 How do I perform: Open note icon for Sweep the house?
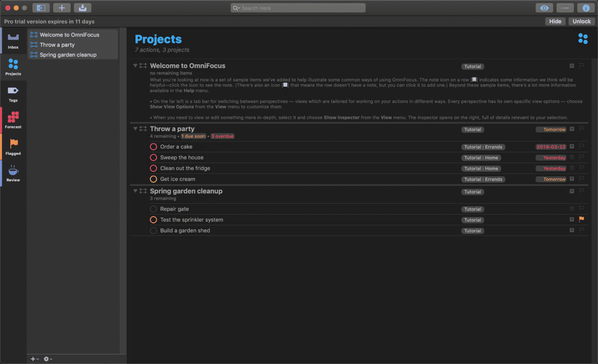[x=572, y=157]
